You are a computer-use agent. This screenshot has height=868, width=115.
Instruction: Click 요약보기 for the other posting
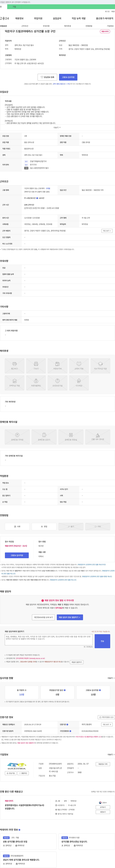pos(103,807)
